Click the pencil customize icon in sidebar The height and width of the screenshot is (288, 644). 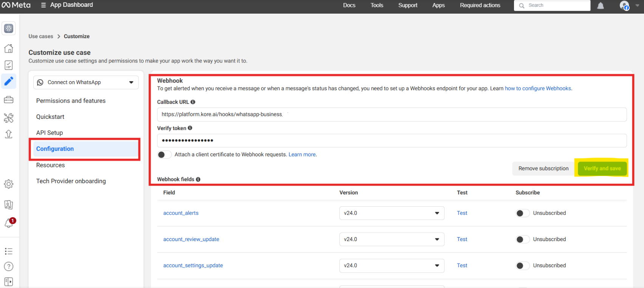coord(9,81)
